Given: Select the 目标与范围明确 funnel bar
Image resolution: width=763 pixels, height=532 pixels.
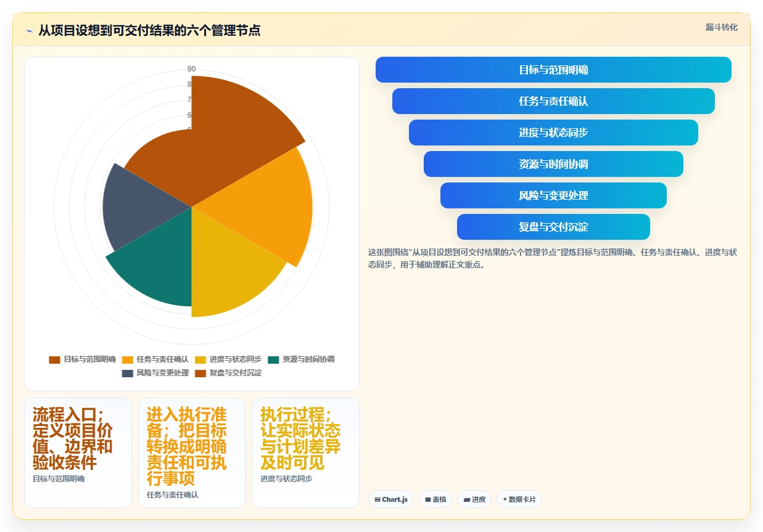Looking at the screenshot, I should [553, 70].
